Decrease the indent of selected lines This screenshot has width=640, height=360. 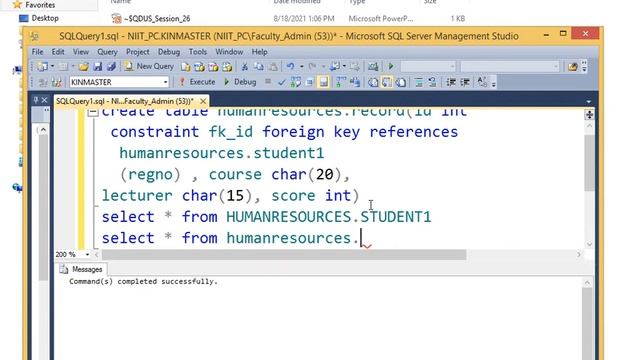[451, 82]
